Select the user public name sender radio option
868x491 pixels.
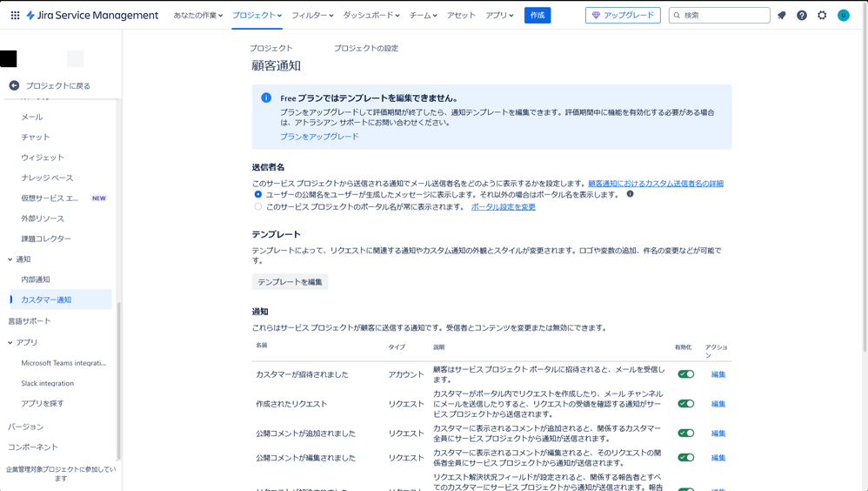(258, 194)
